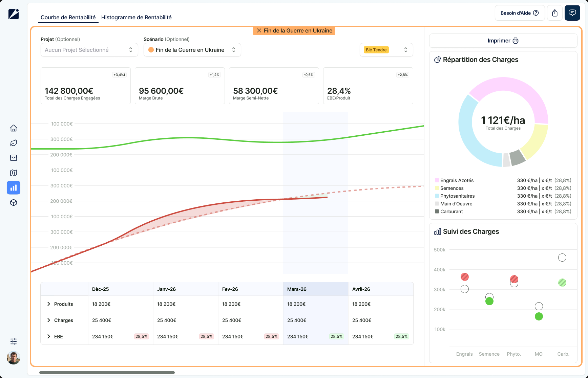Click the Janv-26 column header
Image resolution: width=588 pixels, height=378 pixels.
(185, 289)
